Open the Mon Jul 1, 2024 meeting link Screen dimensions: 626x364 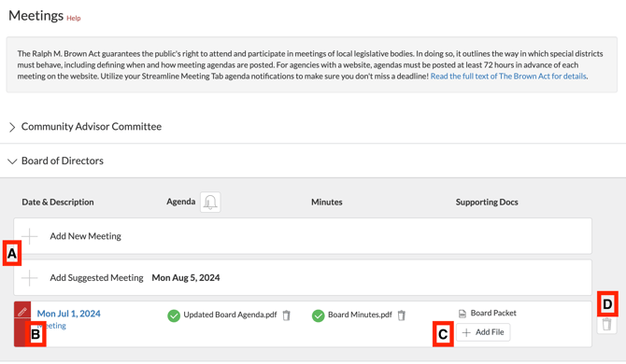click(68, 314)
